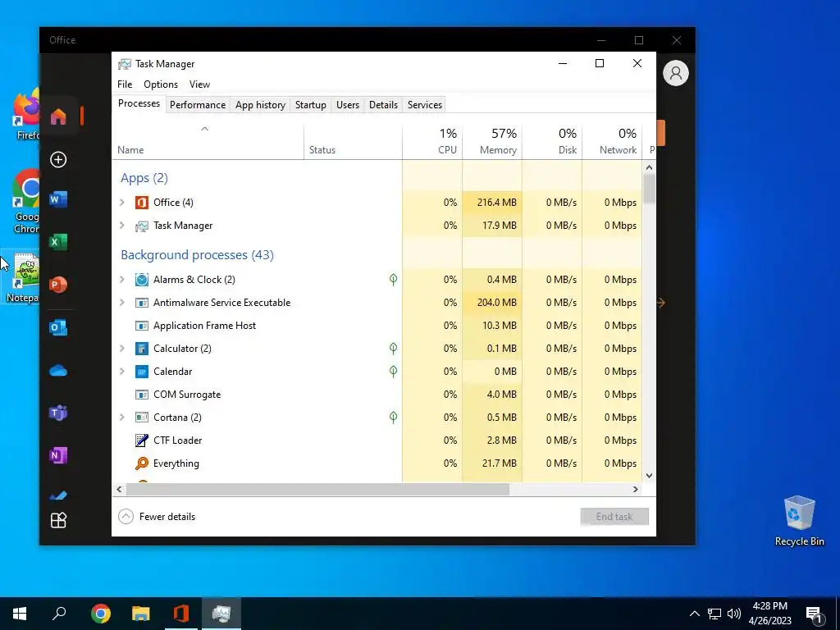Open File Explorer from the taskbar

(x=141, y=614)
